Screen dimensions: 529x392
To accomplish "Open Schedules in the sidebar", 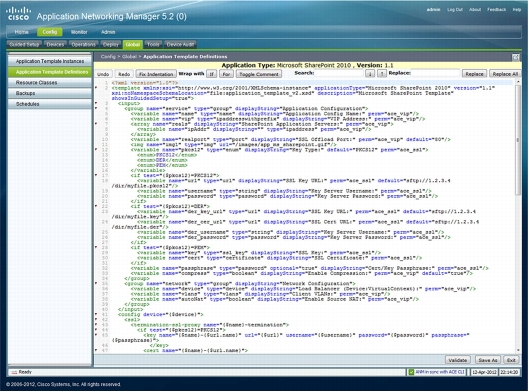I will pyautogui.click(x=50, y=104).
